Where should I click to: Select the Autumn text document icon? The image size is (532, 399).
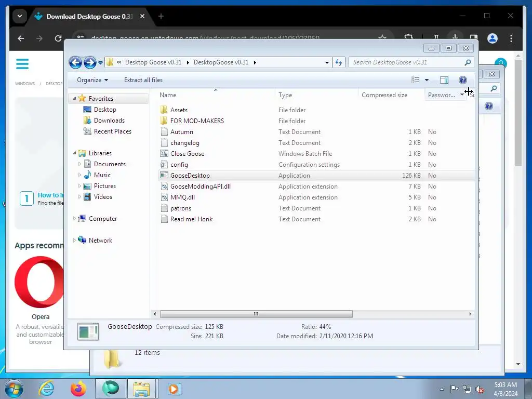pyautogui.click(x=164, y=131)
